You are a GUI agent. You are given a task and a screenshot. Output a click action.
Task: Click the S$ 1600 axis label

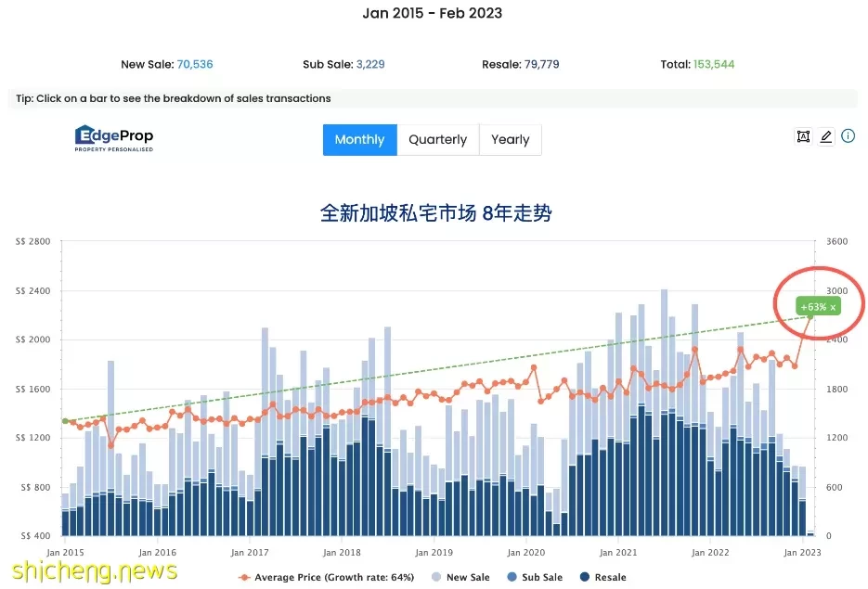click(32, 390)
